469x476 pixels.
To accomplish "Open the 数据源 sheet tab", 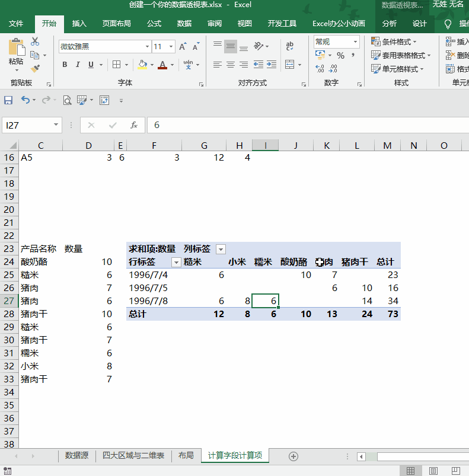I will tap(77, 455).
